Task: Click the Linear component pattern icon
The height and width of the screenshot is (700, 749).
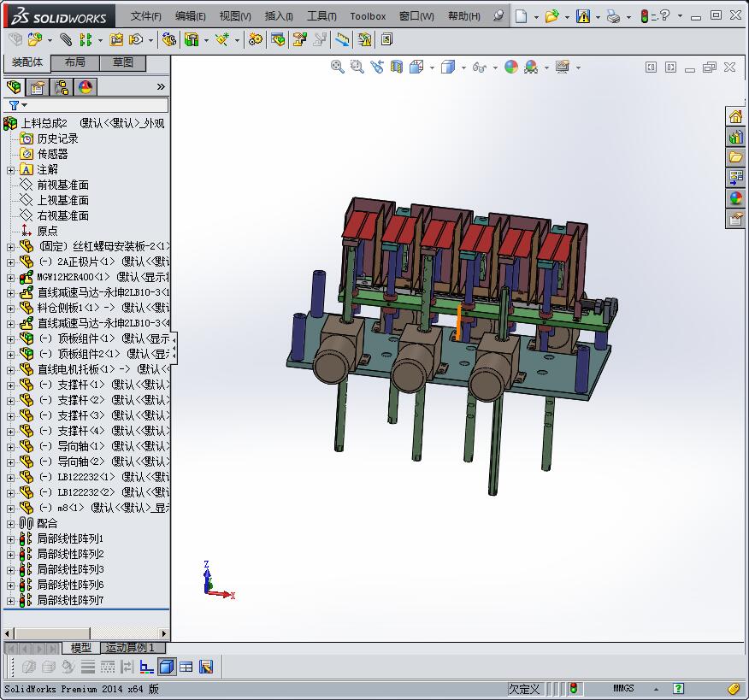Action: [86, 39]
